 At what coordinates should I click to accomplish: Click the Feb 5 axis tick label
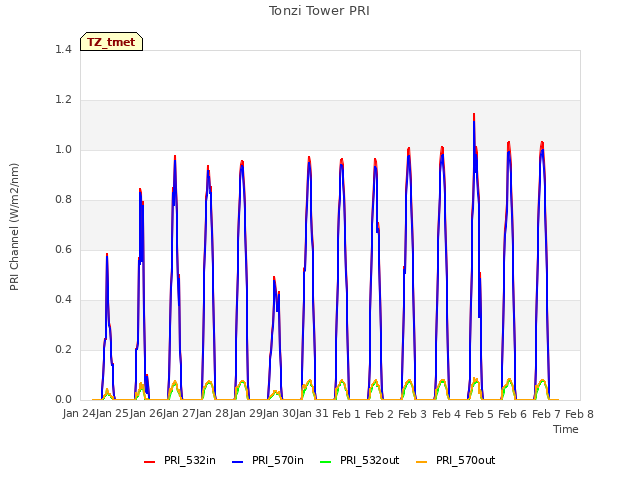pyautogui.click(x=479, y=414)
